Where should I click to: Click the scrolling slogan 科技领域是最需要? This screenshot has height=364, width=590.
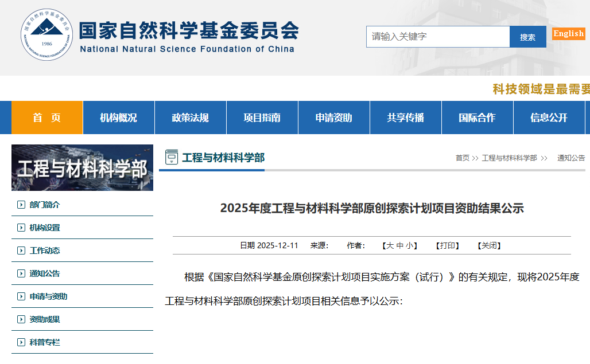[541, 89]
